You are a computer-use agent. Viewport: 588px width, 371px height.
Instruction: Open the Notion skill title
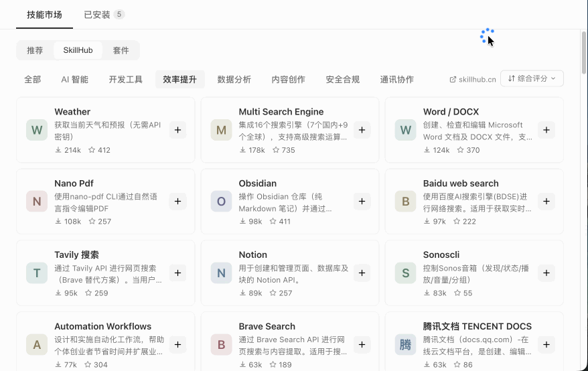252,254
